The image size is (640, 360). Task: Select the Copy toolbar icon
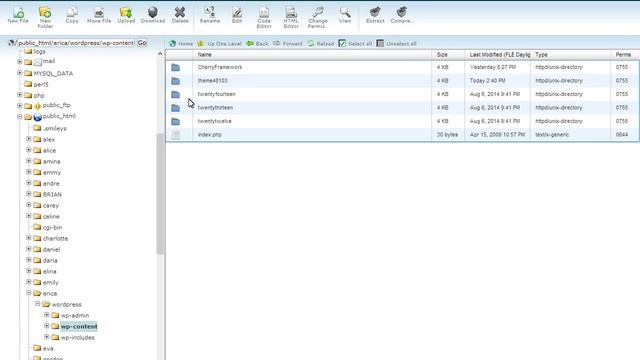click(72, 15)
